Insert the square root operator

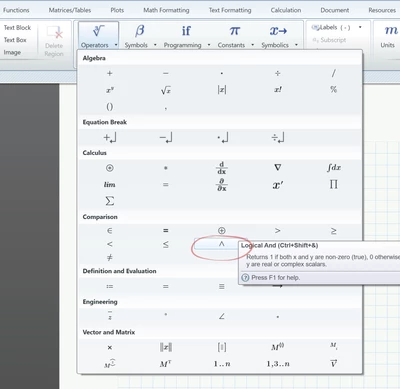(x=166, y=90)
